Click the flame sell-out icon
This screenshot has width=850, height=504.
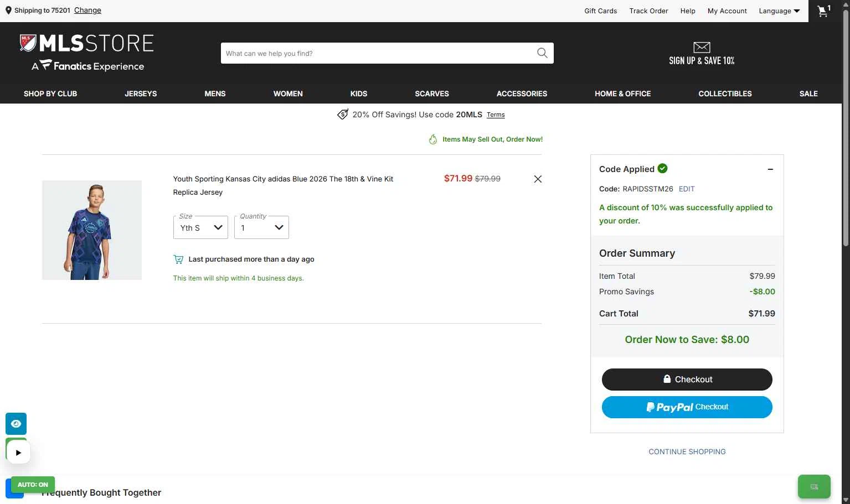pos(433,139)
